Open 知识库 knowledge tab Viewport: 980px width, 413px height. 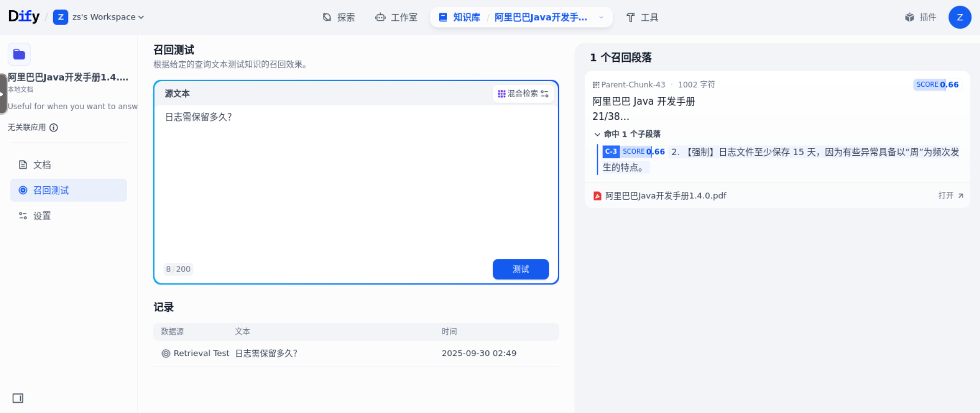[460, 17]
